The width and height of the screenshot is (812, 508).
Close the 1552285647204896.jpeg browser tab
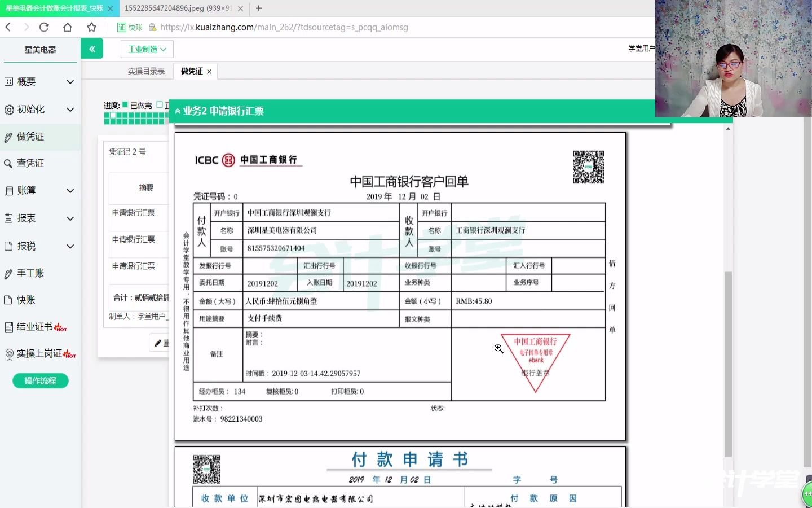(241, 8)
